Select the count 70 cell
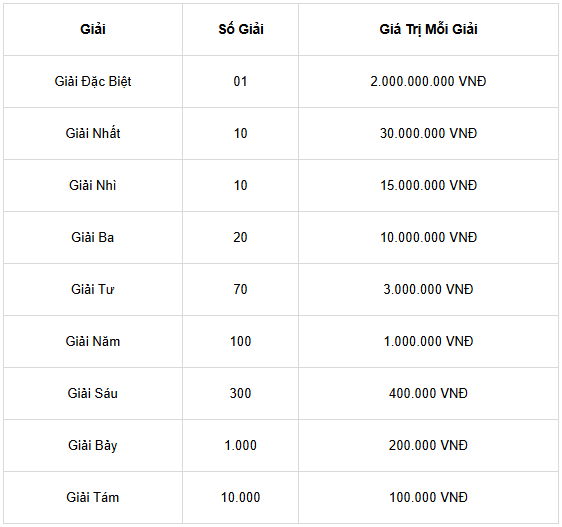 [240, 289]
